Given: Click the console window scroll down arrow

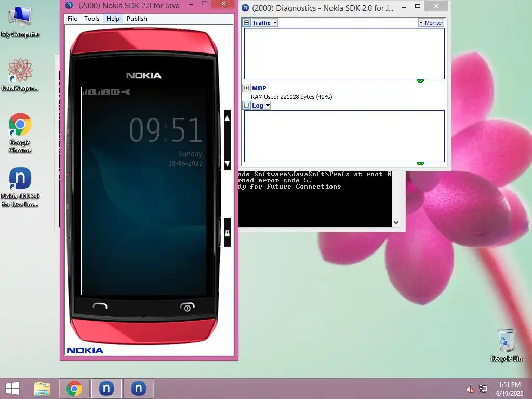Looking at the screenshot, I should 396,223.
